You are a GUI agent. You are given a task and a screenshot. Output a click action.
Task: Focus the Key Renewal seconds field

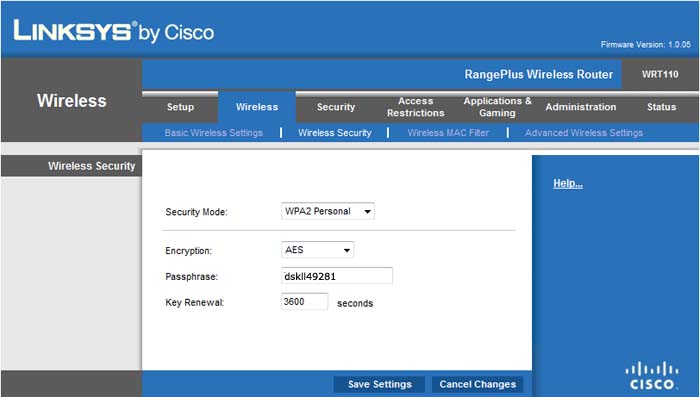304,301
